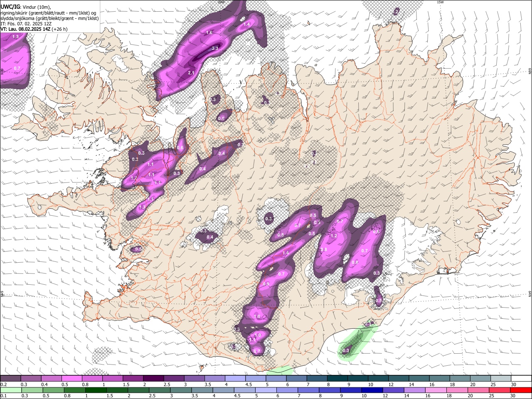Click the 1.6 snowfall value on the map
This screenshot has height=399, width=532.
tap(209, 32)
